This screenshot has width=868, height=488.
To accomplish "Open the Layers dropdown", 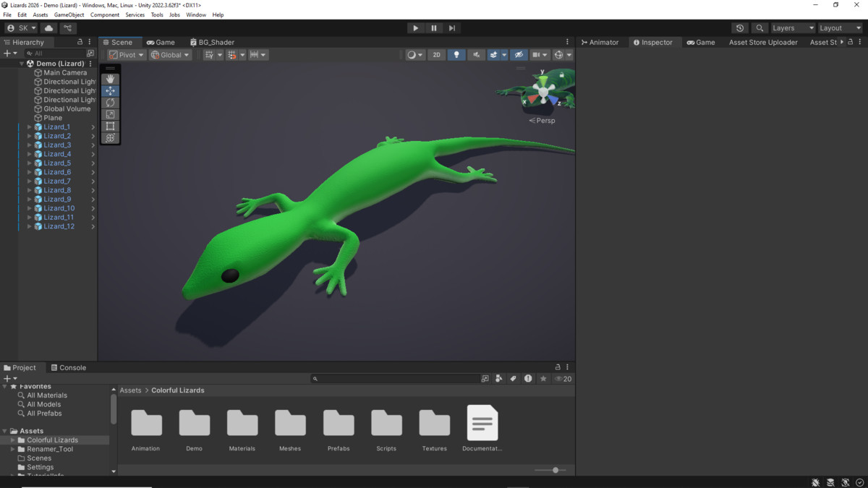I will pos(791,27).
